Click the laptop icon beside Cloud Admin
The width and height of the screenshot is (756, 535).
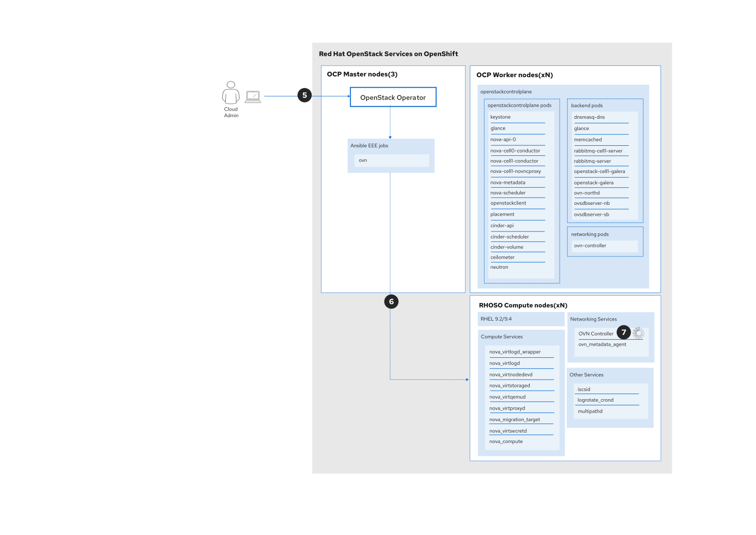pos(253,97)
